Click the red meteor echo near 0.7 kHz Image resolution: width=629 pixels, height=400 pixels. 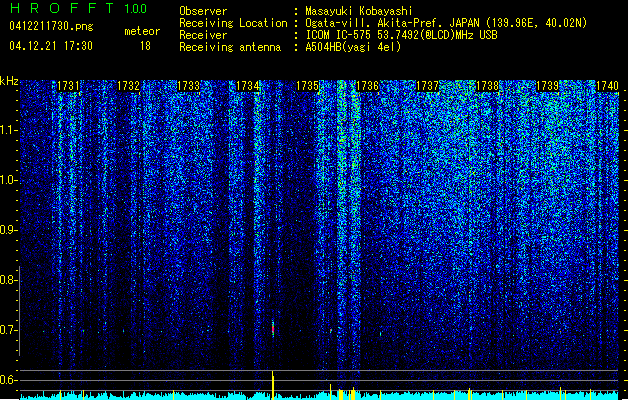[273, 329]
